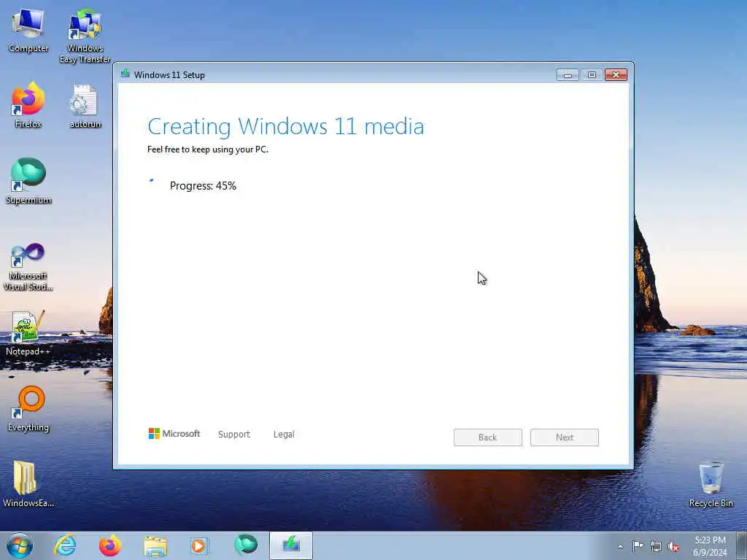Click the Windows 11 Setup title icon

125,74
